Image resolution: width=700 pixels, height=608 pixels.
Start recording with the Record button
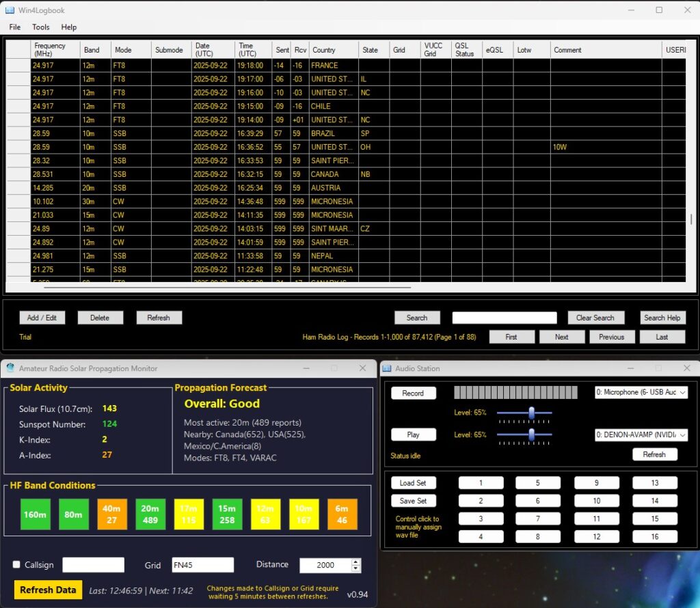click(413, 393)
